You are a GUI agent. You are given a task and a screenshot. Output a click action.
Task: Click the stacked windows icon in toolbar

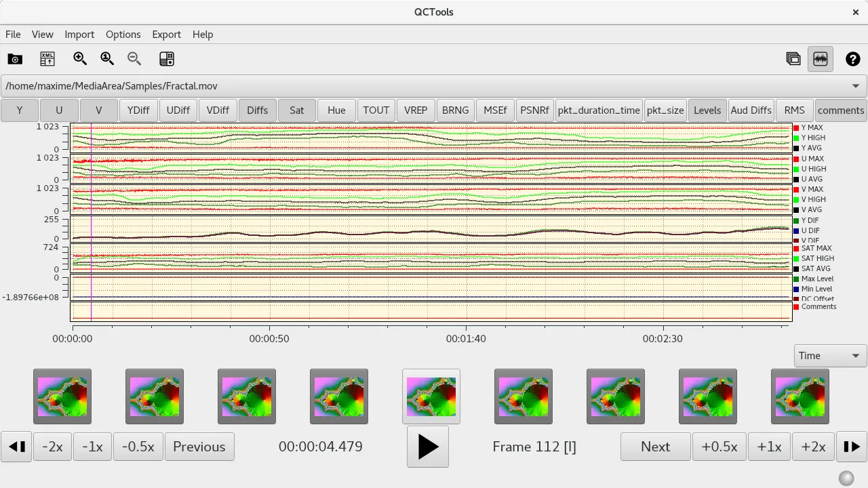[x=793, y=59]
